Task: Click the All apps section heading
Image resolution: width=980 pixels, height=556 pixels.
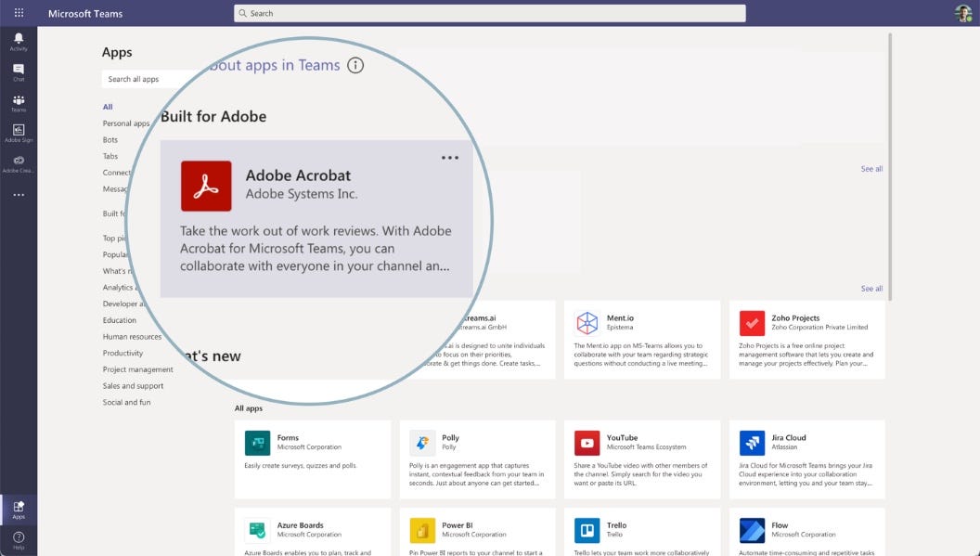Action: click(248, 408)
